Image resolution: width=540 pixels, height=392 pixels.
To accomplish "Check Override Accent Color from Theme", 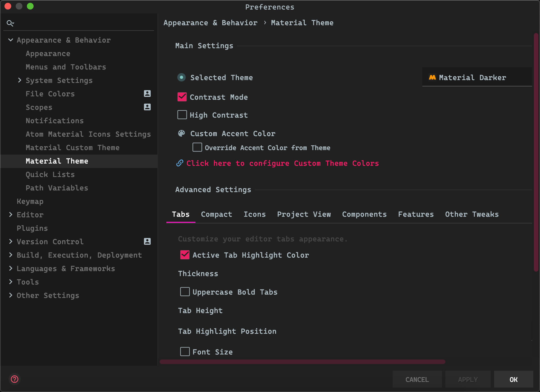I will 197,147.
